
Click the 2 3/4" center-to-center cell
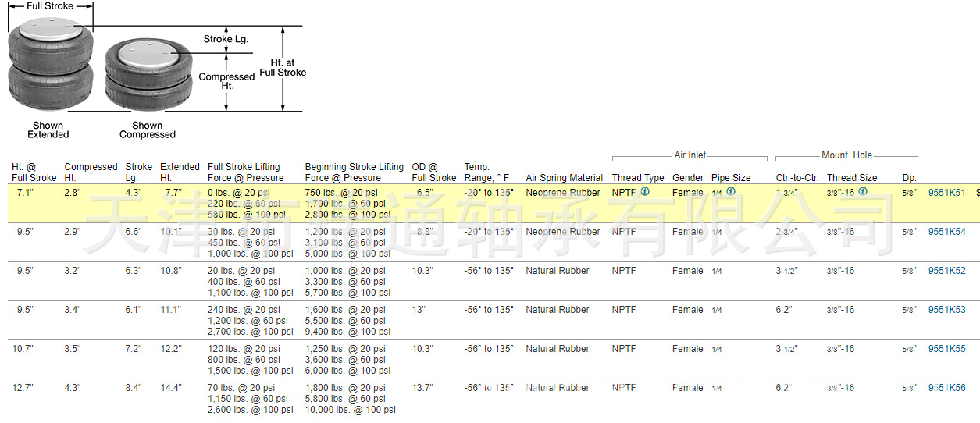click(x=786, y=232)
